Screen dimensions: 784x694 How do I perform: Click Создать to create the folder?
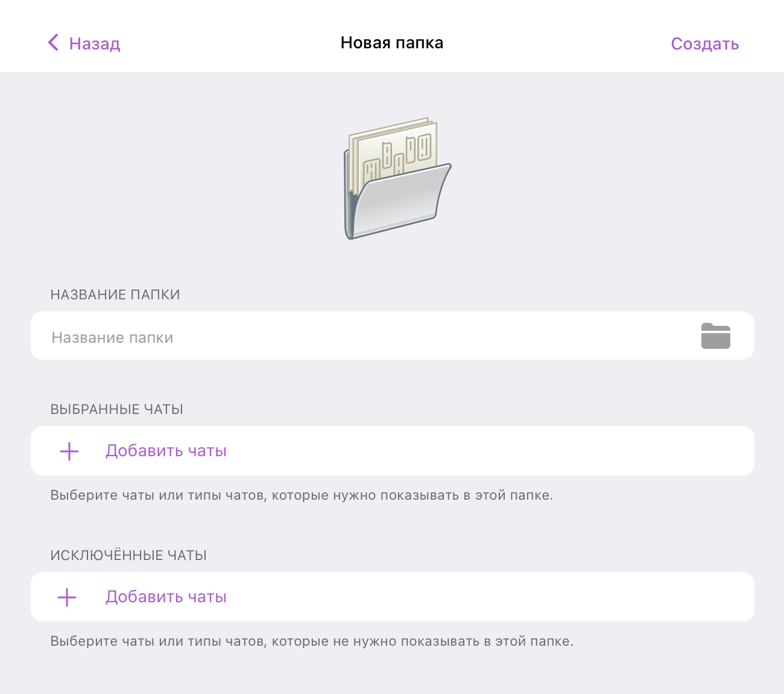[704, 43]
